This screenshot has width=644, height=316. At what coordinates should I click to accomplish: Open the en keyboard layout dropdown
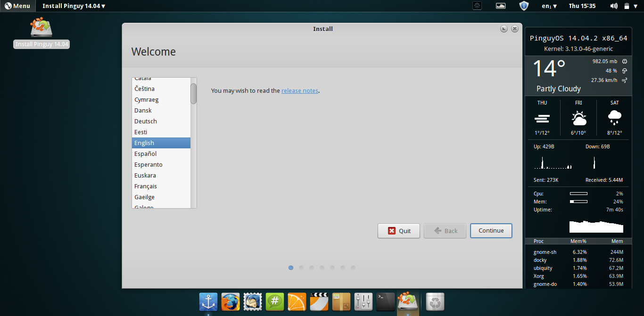[x=549, y=6]
